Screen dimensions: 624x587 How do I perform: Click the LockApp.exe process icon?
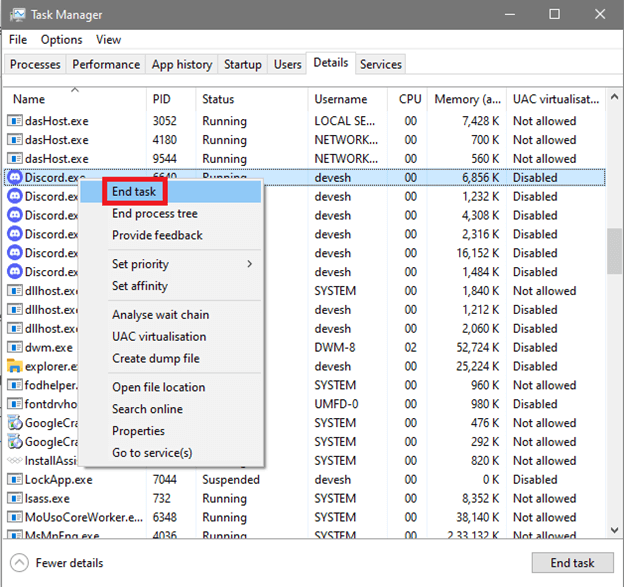15,479
